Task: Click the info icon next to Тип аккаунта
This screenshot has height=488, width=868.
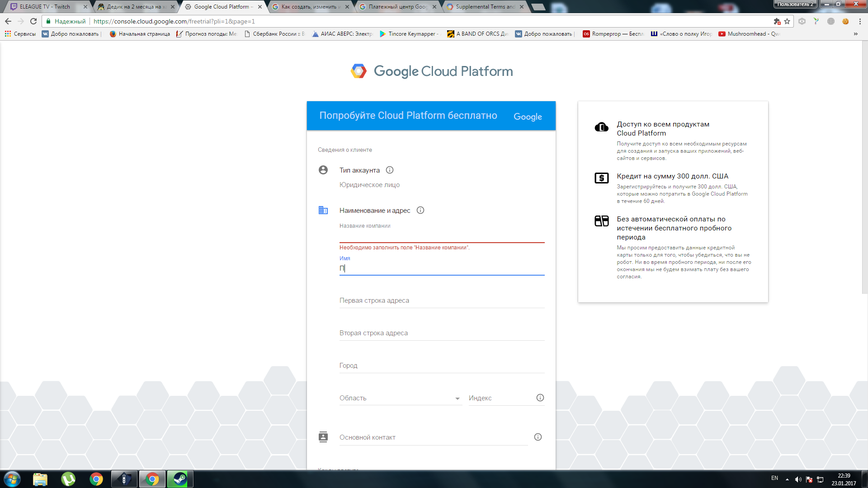Action: (390, 170)
